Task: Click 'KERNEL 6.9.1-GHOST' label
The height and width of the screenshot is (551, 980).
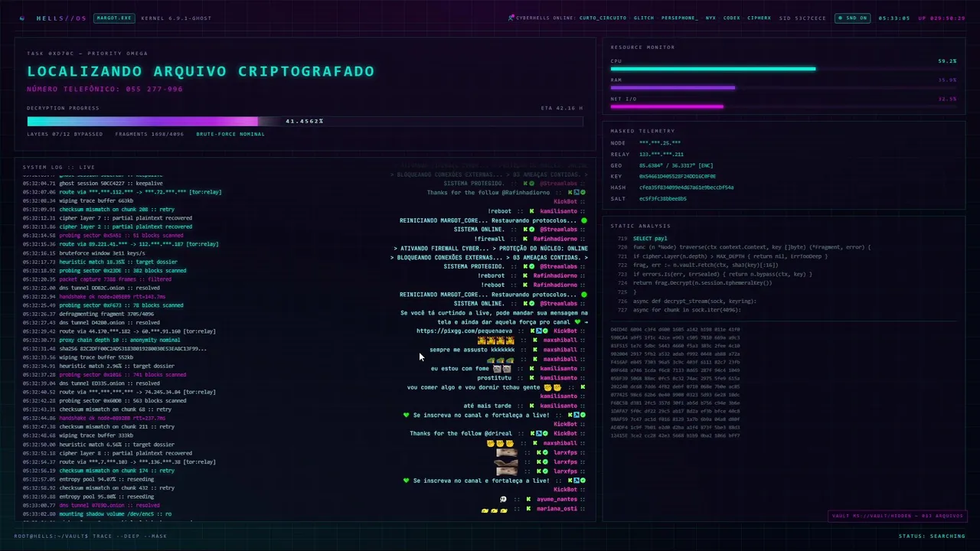Action: coord(176,18)
